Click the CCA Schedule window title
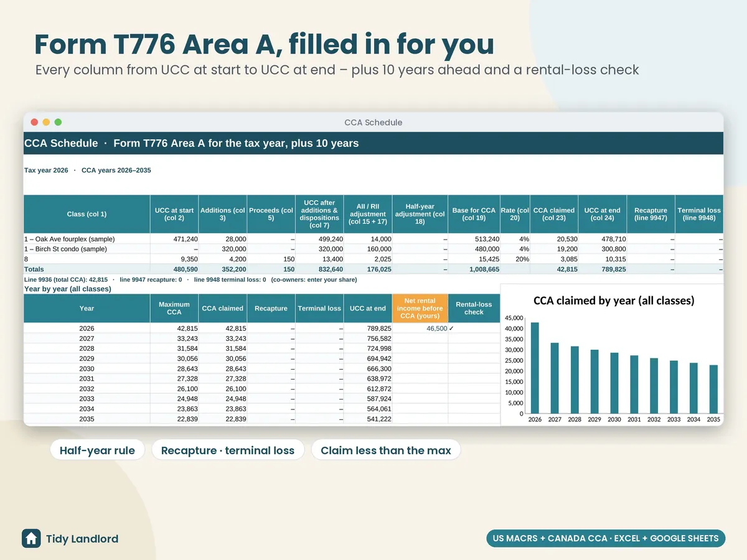The image size is (747, 560). tap(374, 122)
